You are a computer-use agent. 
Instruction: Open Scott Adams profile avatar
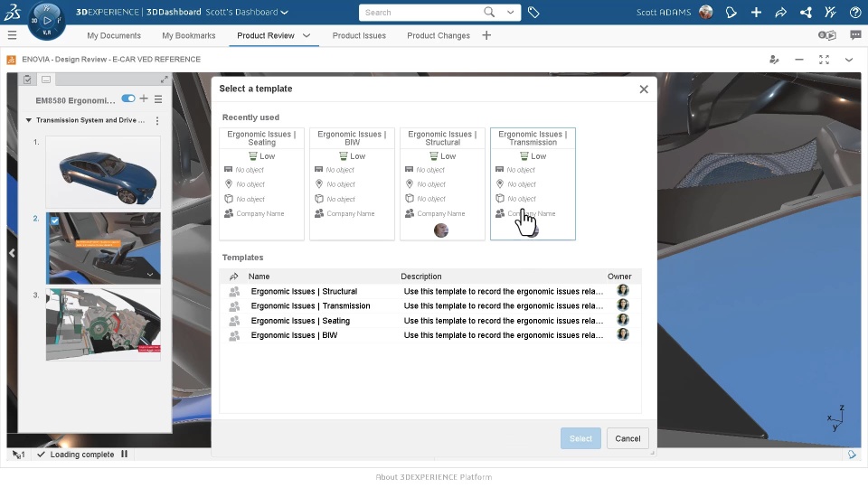[x=706, y=12]
